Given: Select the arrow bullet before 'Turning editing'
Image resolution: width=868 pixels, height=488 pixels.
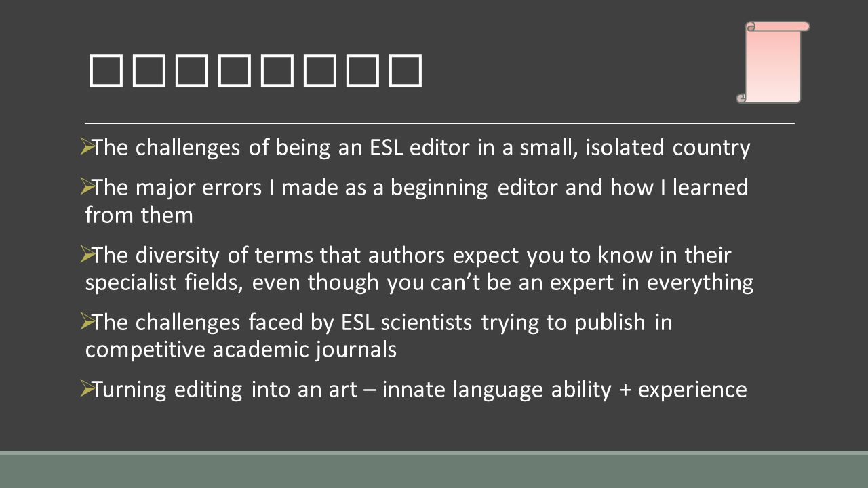Looking at the screenshot, I should [x=86, y=388].
